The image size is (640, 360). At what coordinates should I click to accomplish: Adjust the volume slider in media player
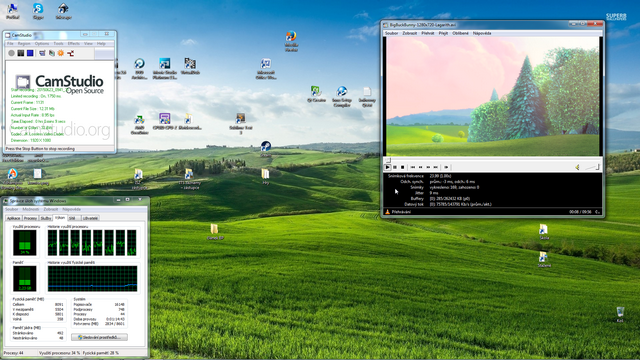591,167
